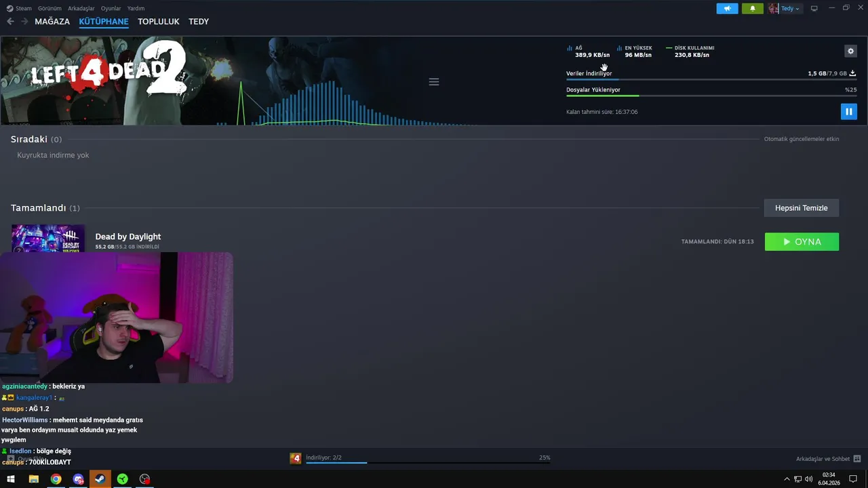Open Google Chrome from the taskbar

[56, 479]
